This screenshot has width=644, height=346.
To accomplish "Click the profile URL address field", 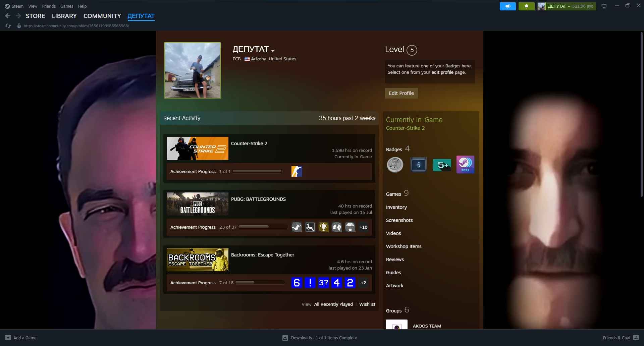I will (76, 26).
